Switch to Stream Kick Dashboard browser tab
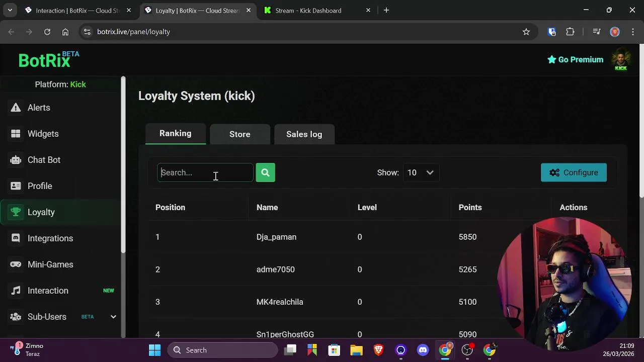Viewport: 644px width, 362px height. [x=317, y=10]
